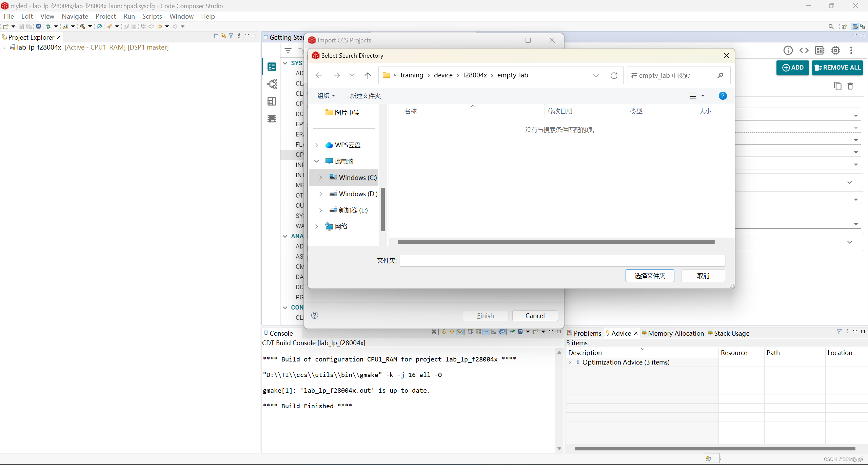The image size is (868, 465).
Task: Click the 文件夹 text input field
Action: [562, 260]
